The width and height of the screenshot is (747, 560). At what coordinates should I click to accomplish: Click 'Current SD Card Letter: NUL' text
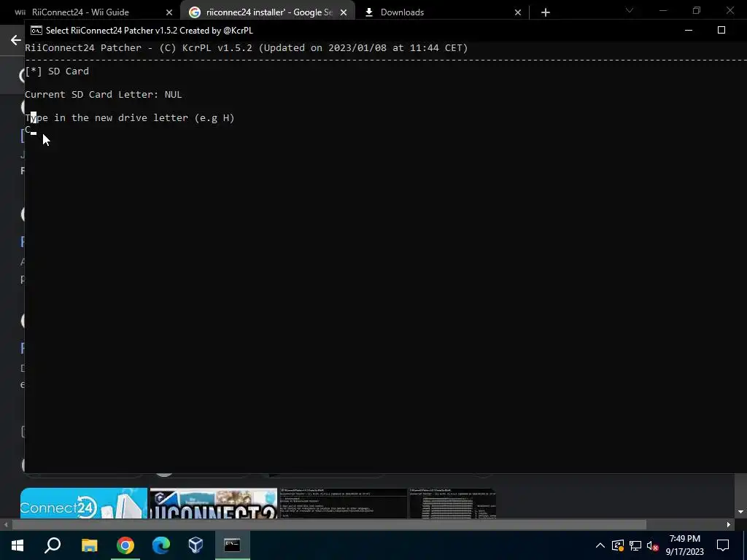click(x=104, y=94)
